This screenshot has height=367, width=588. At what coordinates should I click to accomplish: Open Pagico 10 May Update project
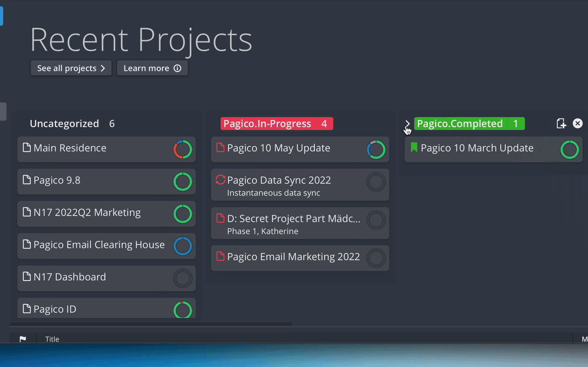pyautogui.click(x=300, y=149)
